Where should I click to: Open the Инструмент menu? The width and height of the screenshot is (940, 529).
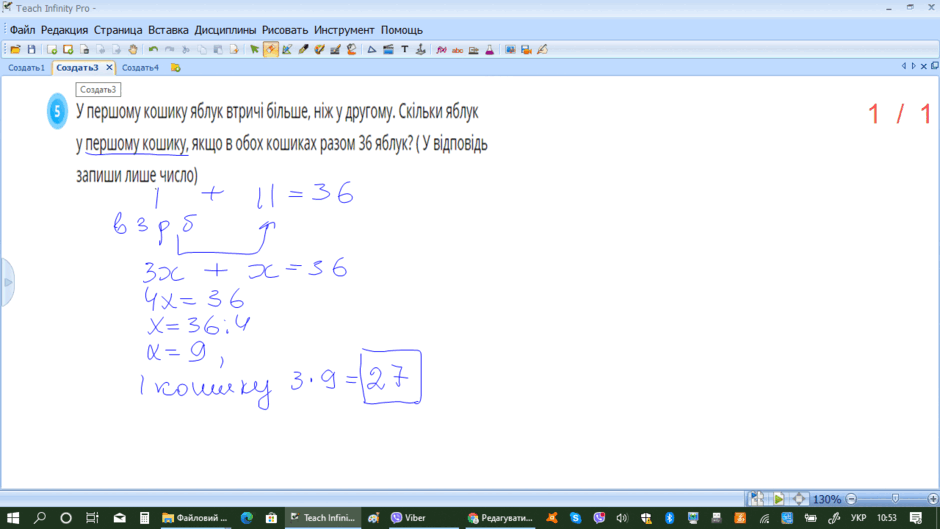pyautogui.click(x=344, y=30)
